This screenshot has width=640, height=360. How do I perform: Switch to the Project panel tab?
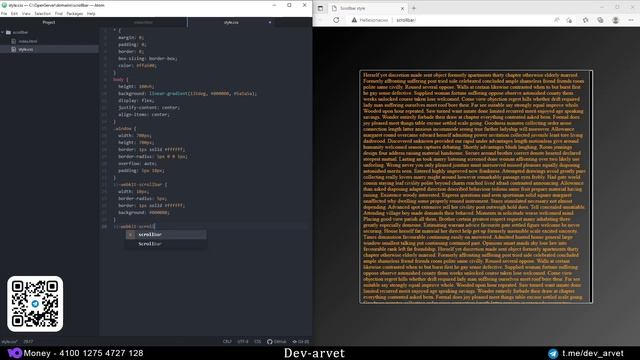49,22
